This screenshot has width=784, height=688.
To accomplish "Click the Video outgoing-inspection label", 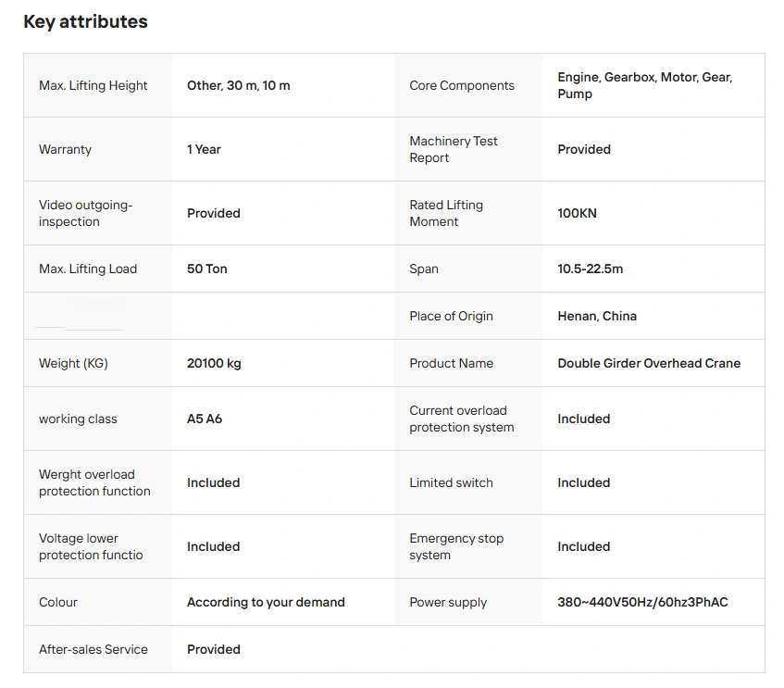I will coord(85,213).
